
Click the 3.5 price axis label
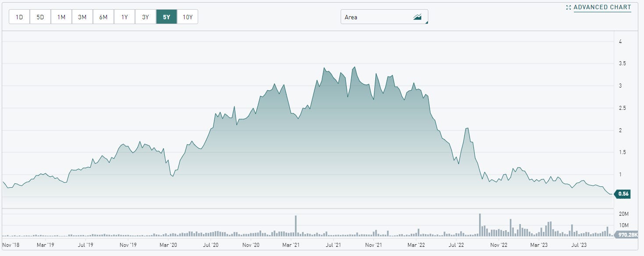623,63
